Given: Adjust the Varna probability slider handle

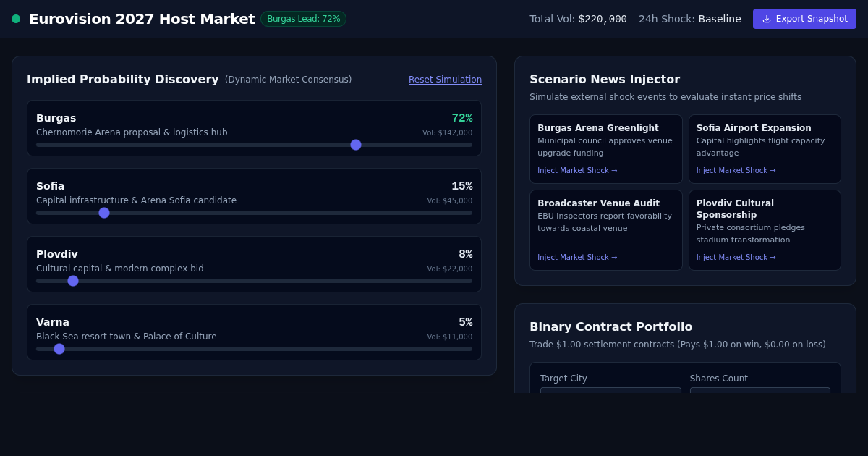Looking at the screenshot, I should (x=59, y=349).
